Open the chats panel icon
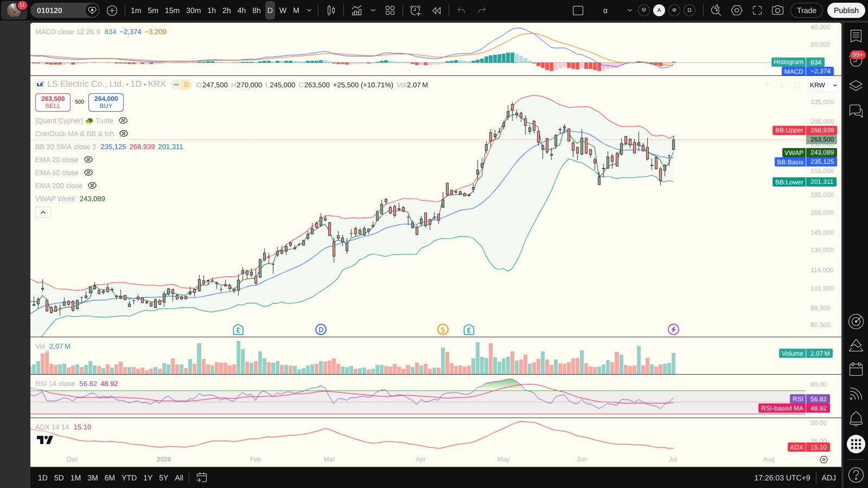868x488 pixels. pos(856,111)
